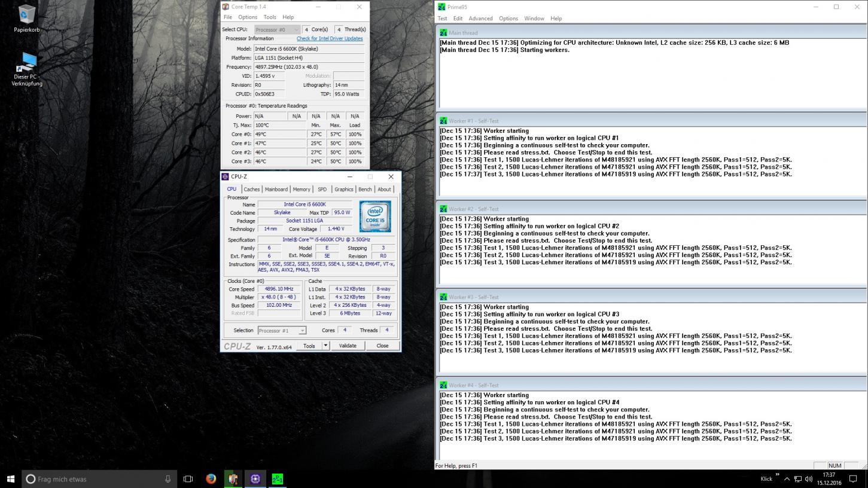Viewport: 868px width, 488px height.
Task: Open the Window menu in Prime95
Action: coord(534,19)
